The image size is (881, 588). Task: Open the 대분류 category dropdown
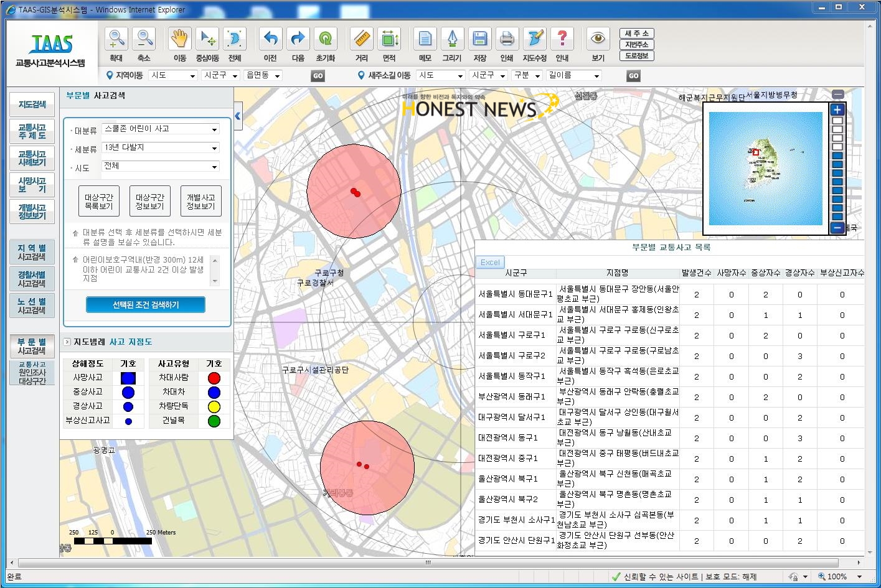[161, 129]
